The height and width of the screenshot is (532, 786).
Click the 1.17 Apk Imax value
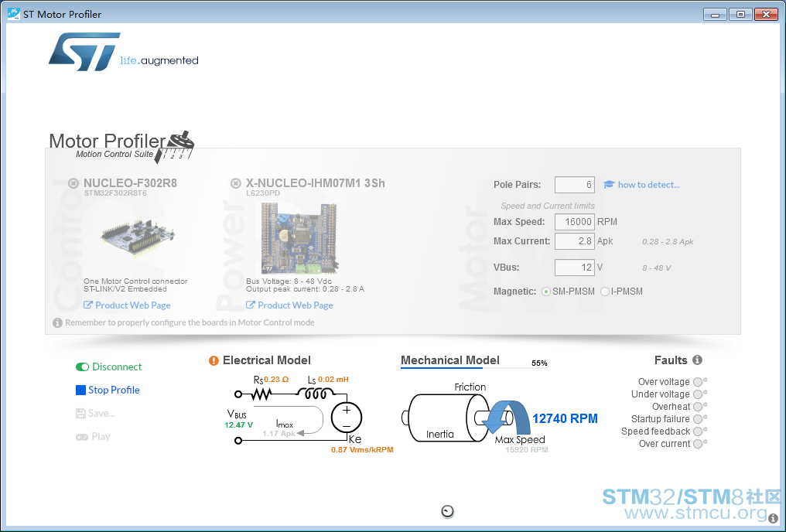click(x=279, y=433)
